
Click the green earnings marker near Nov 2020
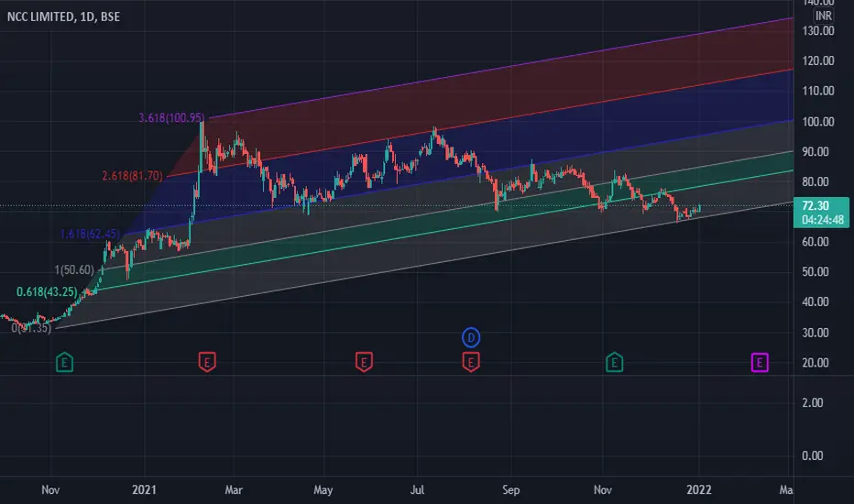pos(64,362)
